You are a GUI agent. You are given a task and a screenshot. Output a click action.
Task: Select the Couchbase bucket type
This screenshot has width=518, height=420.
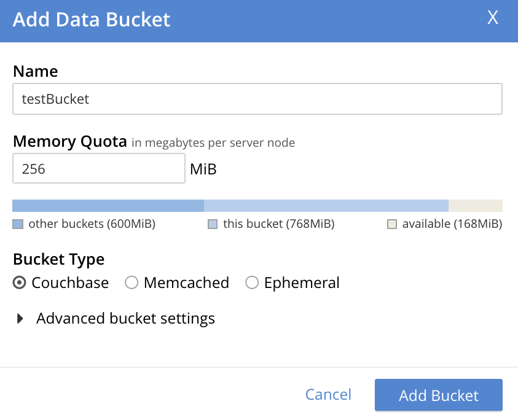pyautogui.click(x=18, y=282)
